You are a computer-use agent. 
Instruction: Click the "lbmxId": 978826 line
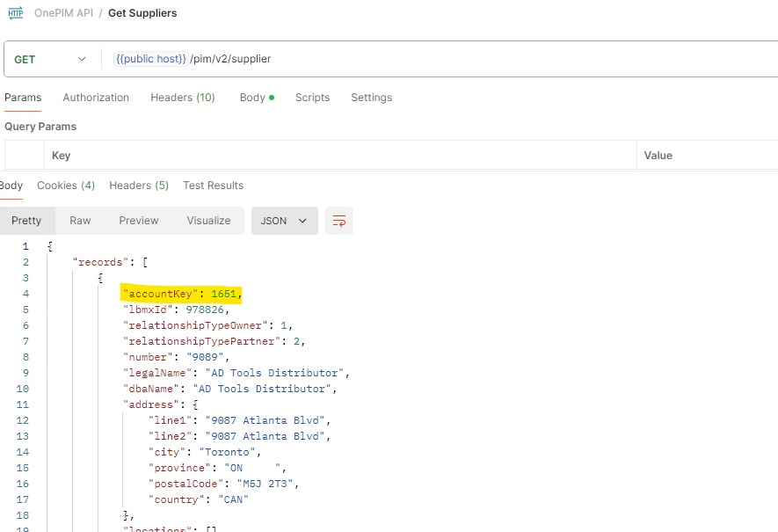pyautogui.click(x=176, y=310)
